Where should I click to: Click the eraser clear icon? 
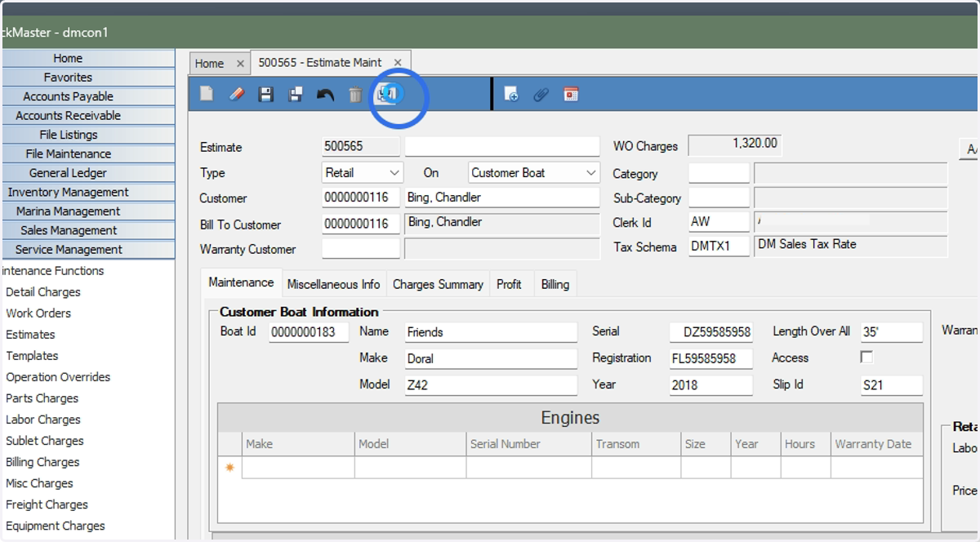pos(237,95)
